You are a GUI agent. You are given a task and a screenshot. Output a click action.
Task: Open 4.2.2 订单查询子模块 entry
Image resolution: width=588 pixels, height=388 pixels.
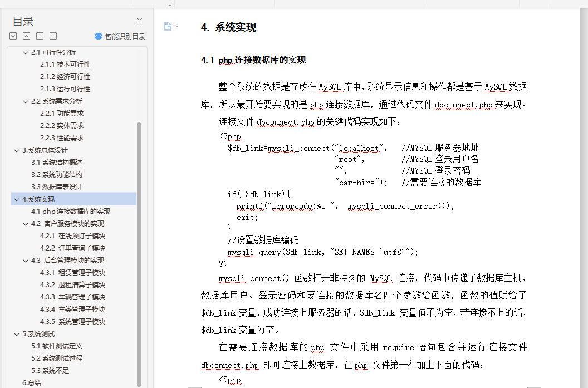73,248
